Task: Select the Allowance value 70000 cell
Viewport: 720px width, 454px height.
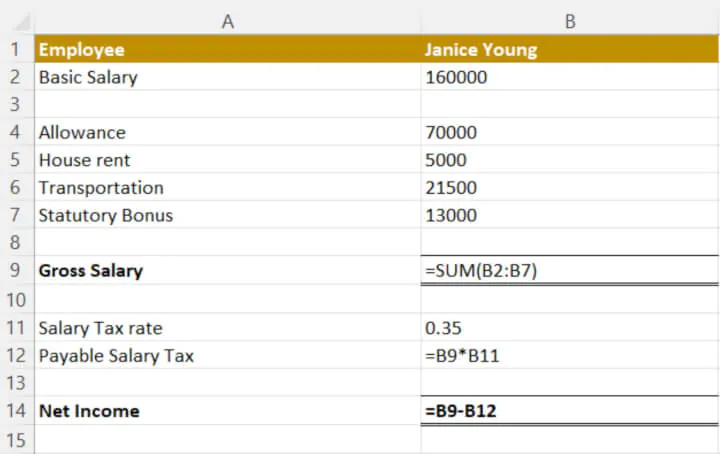Action: [x=570, y=132]
